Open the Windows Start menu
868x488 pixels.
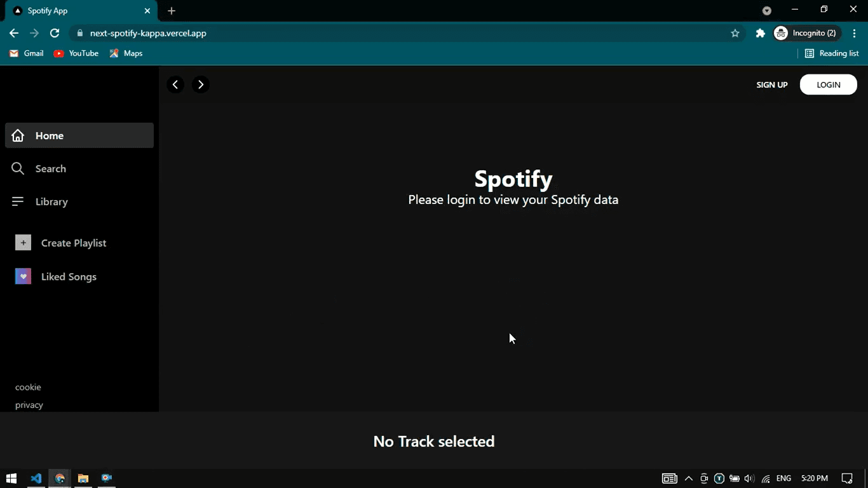pos(11,478)
